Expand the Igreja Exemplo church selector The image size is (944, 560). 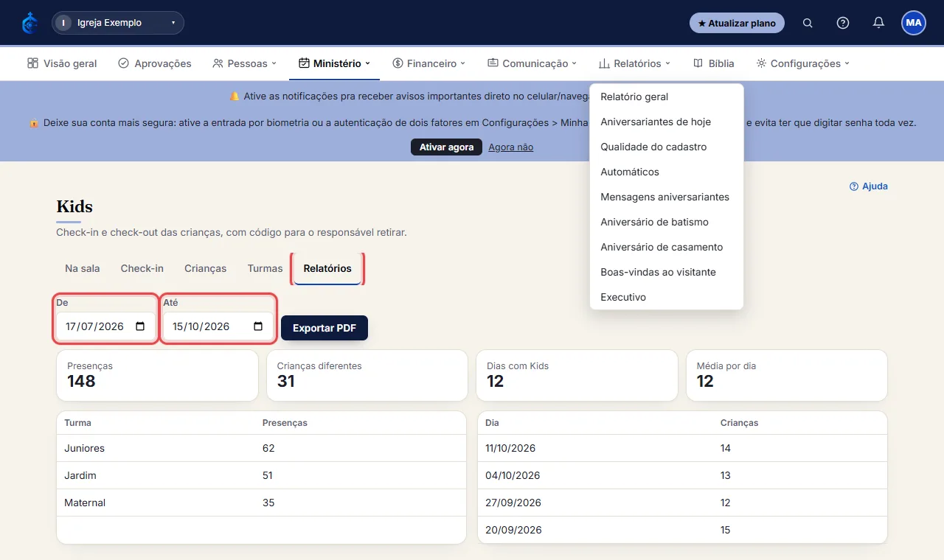point(118,23)
